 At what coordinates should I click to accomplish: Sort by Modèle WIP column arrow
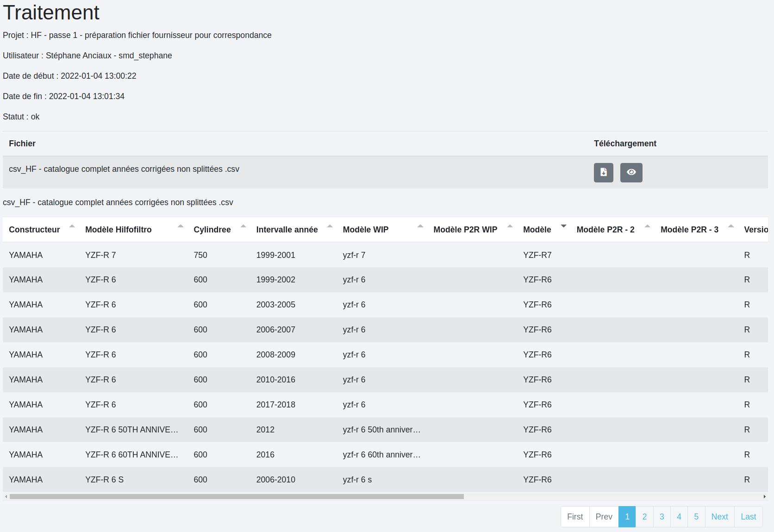420,226
